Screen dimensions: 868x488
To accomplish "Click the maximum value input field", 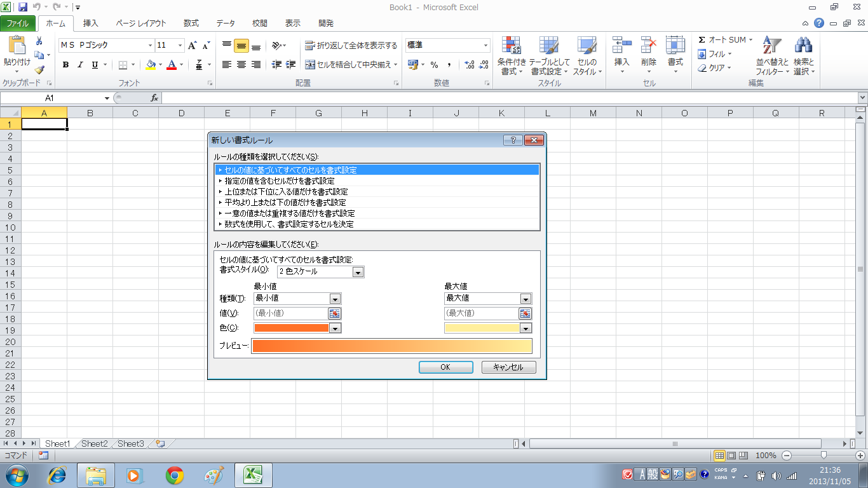I will click(x=481, y=313).
